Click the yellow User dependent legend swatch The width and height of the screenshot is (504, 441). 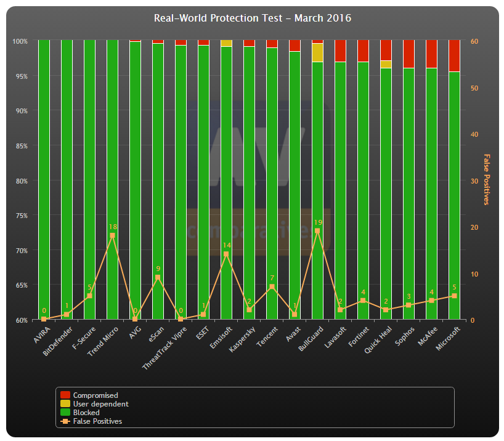[x=65, y=403]
